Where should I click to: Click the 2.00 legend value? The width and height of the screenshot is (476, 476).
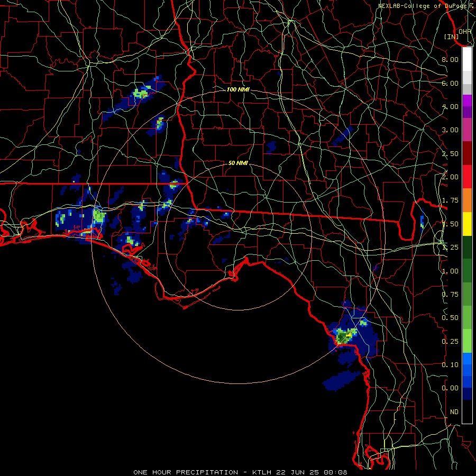(450, 177)
